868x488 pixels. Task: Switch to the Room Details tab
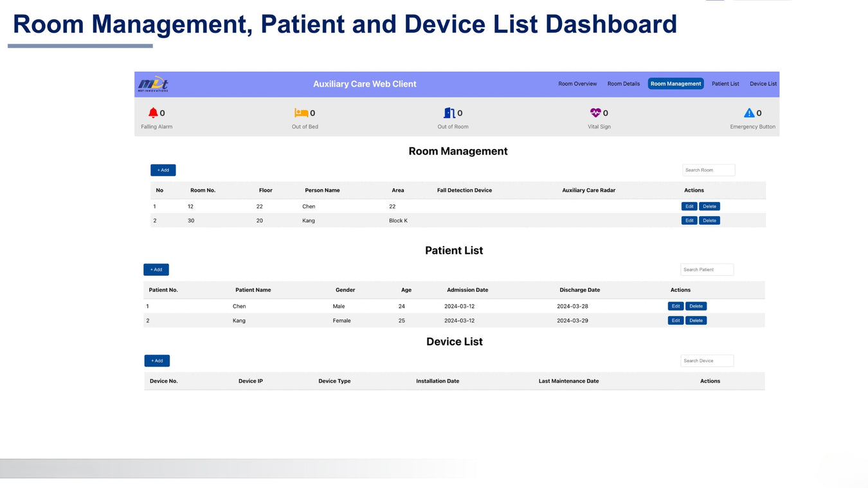(x=623, y=84)
